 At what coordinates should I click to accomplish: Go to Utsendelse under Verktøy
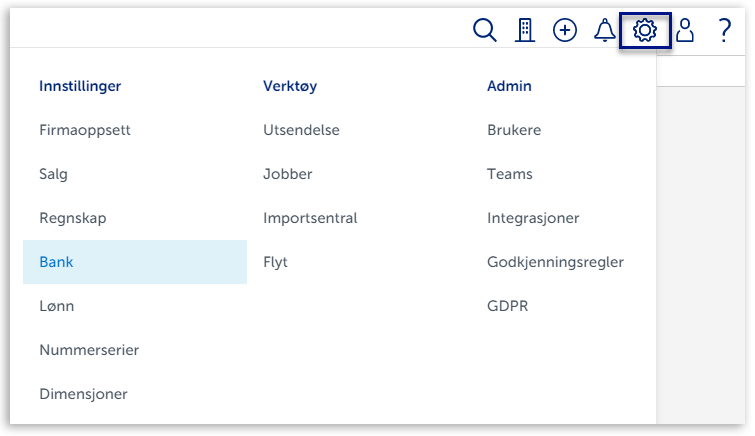[x=301, y=130]
